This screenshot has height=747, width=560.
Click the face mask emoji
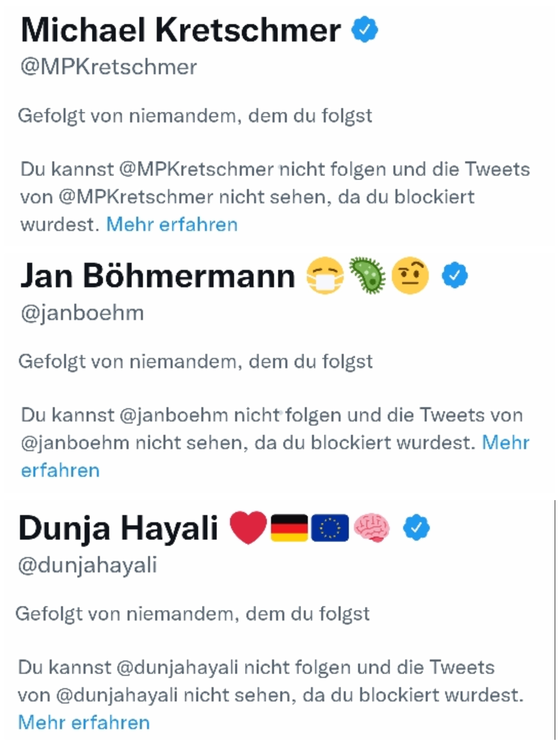pos(325,276)
